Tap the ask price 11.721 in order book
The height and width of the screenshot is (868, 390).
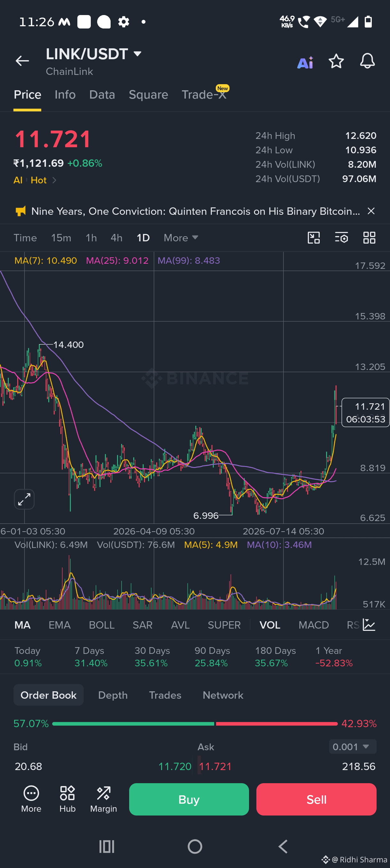215,766
